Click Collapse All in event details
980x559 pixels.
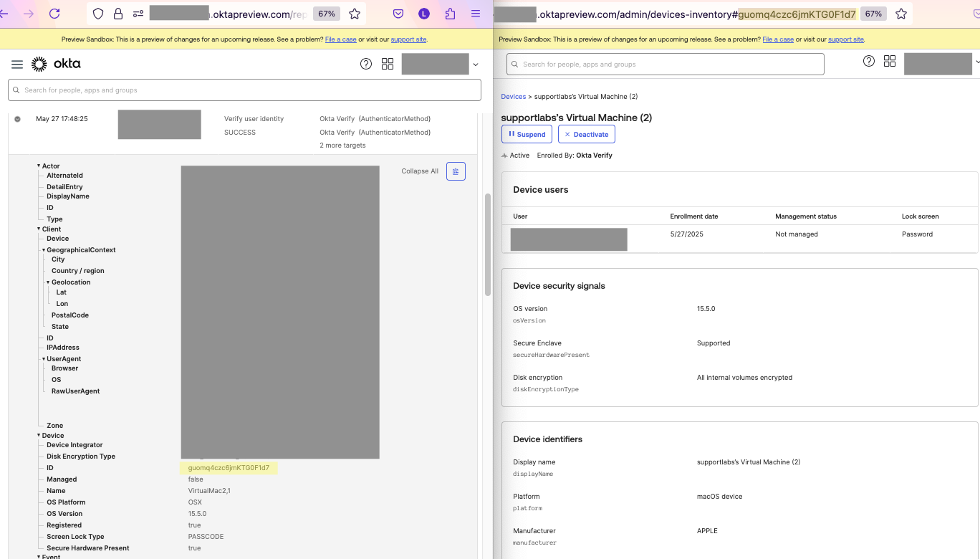(420, 171)
